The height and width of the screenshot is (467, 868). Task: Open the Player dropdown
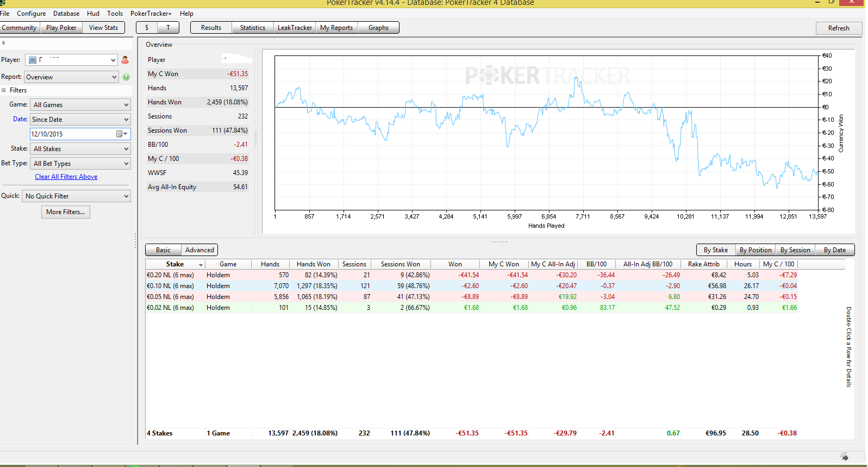pos(71,60)
